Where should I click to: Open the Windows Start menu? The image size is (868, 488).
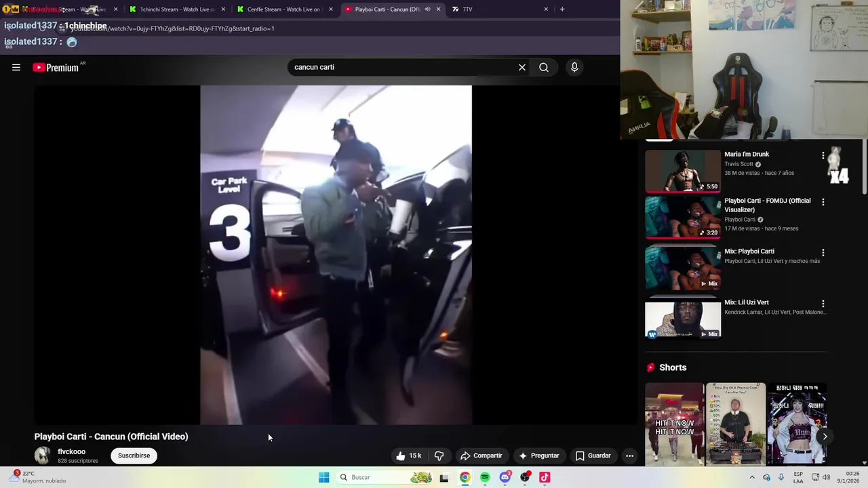pos(324,477)
